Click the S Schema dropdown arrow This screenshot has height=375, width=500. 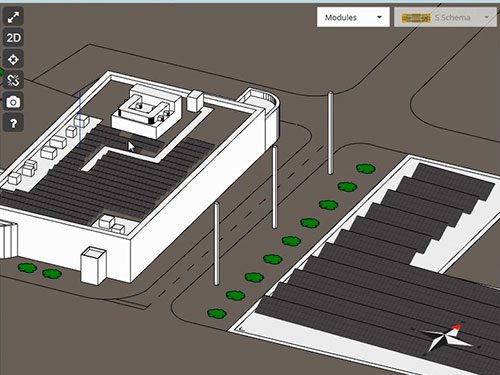coord(487,17)
